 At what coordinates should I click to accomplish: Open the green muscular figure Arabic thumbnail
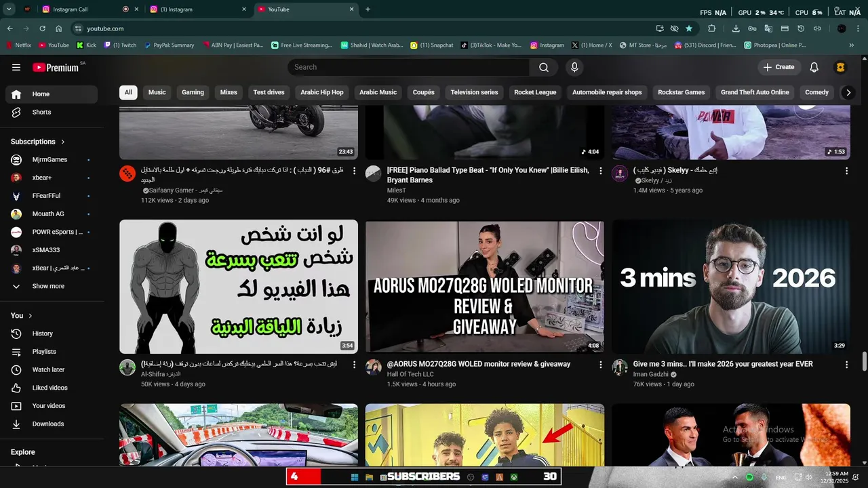click(x=239, y=287)
